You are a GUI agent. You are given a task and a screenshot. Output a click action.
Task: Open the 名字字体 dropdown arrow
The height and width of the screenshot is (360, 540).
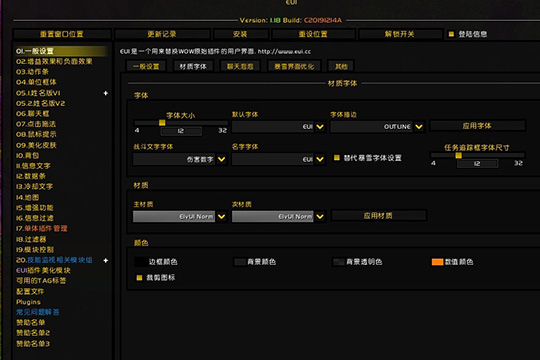pos(320,159)
